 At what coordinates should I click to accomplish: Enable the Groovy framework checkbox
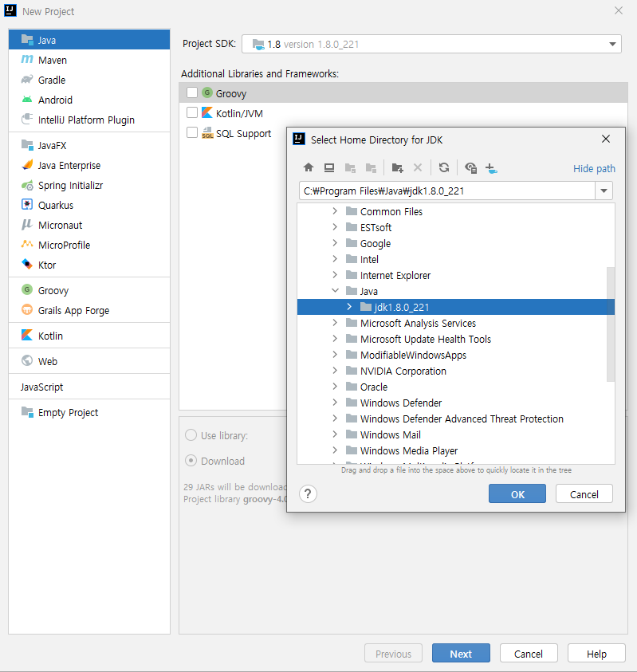[192, 92]
